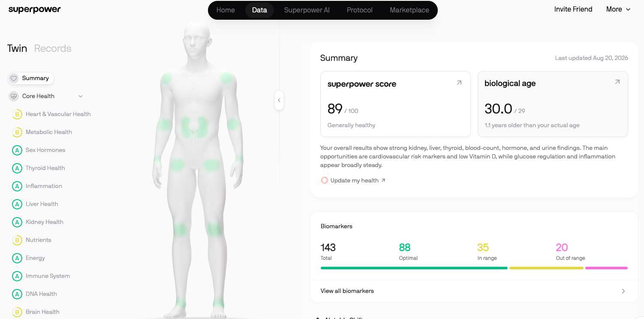This screenshot has height=319, width=644.
Task: Select the Data tab
Action: [x=259, y=10]
